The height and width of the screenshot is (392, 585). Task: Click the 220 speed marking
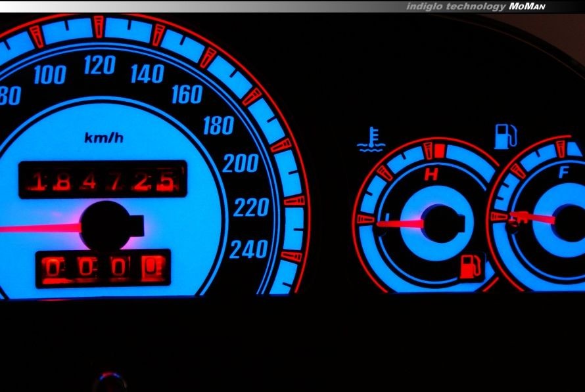click(x=251, y=207)
